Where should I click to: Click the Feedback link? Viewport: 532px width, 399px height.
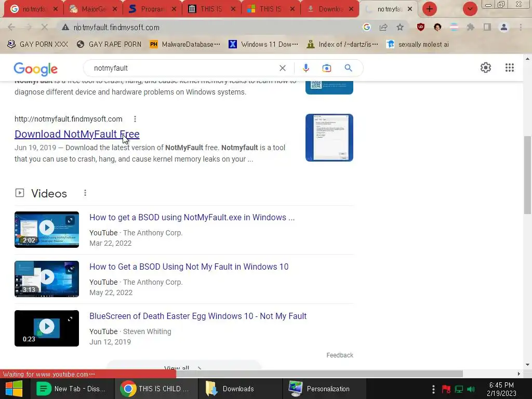click(340, 355)
